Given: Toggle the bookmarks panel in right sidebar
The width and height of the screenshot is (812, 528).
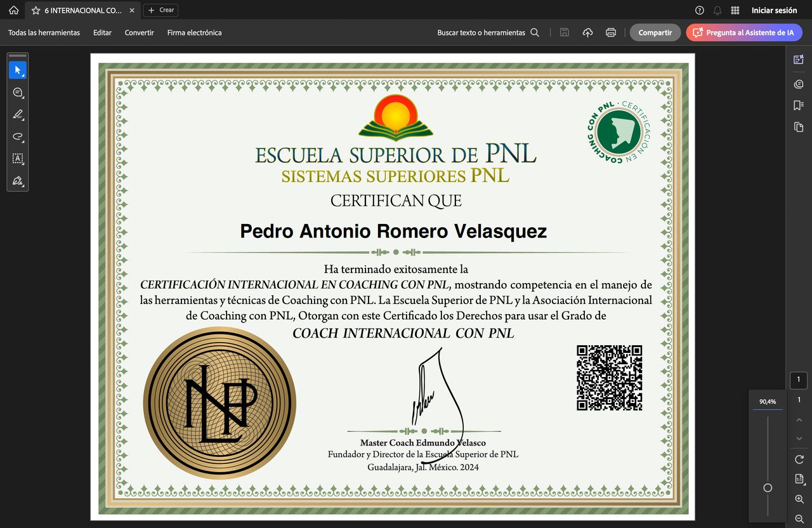Looking at the screenshot, I should pos(799,105).
